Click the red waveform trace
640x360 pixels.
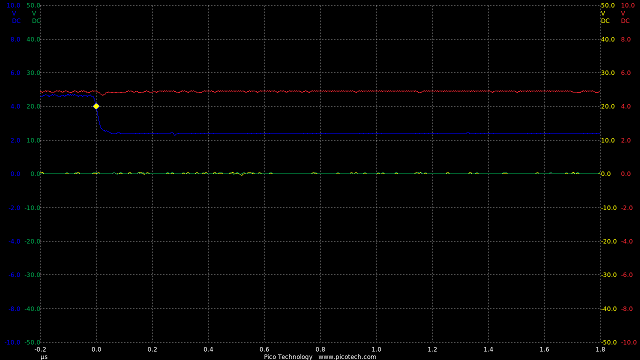coord(367,91)
